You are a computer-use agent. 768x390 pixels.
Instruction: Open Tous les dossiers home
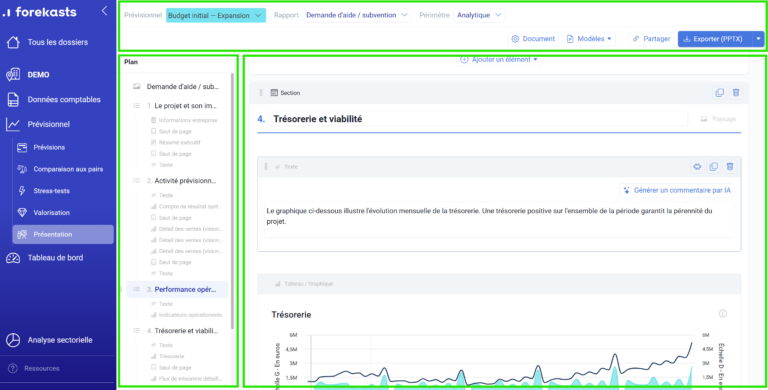tap(48, 42)
